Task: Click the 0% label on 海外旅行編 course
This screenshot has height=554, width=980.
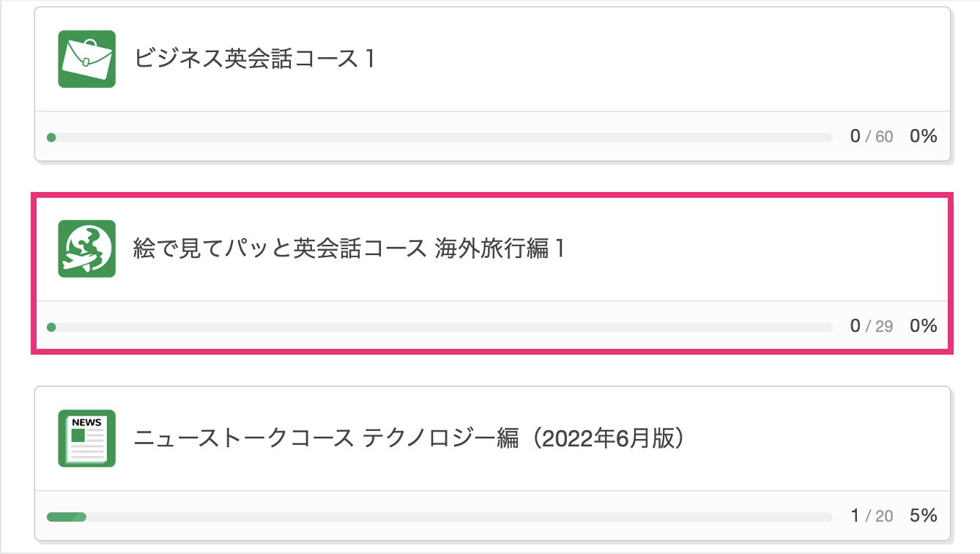Action: pyautogui.click(x=923, y=326)
